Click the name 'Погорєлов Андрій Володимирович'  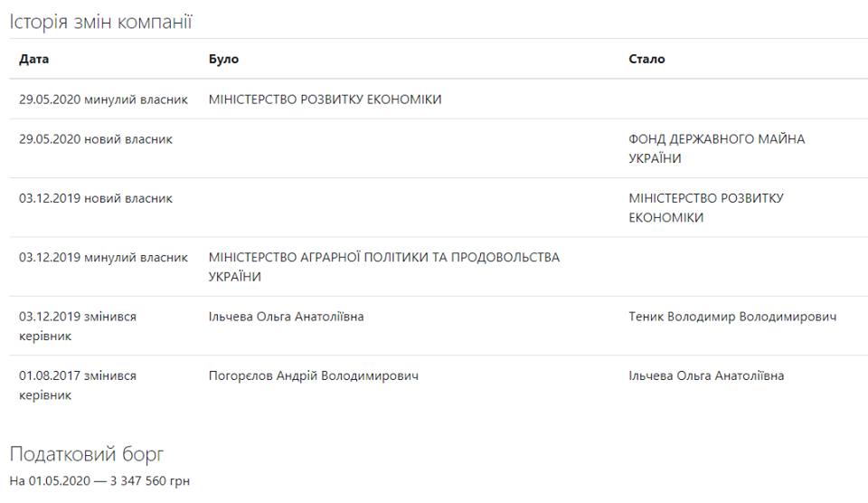pos(313,375)
